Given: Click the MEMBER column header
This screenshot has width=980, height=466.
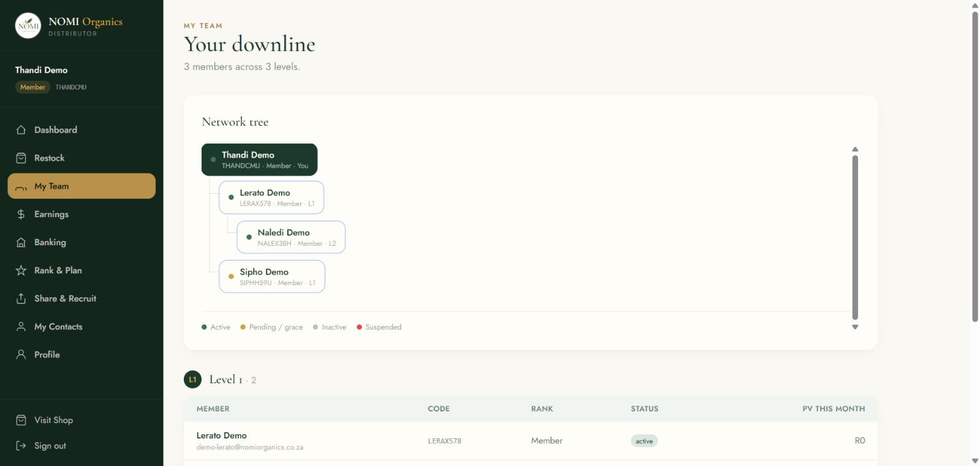Looking at the screenshot, I should click(x=213, y=409).
